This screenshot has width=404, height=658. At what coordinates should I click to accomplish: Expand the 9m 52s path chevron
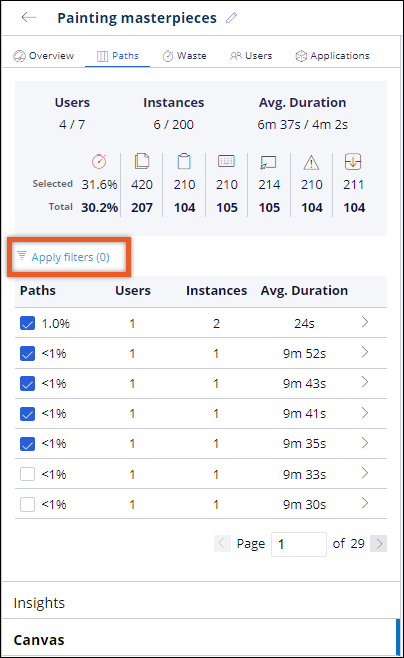pyautogui.click(x=365, y=352)
